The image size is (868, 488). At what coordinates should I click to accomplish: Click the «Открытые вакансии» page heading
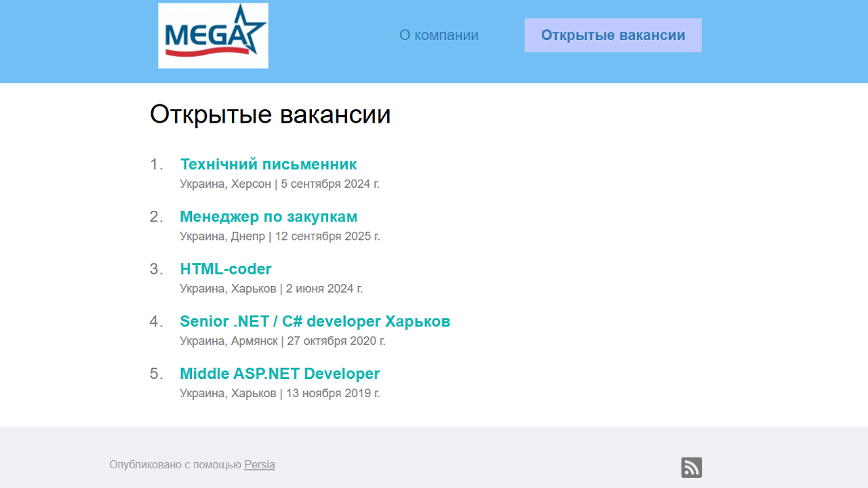[x=270, y=115]
